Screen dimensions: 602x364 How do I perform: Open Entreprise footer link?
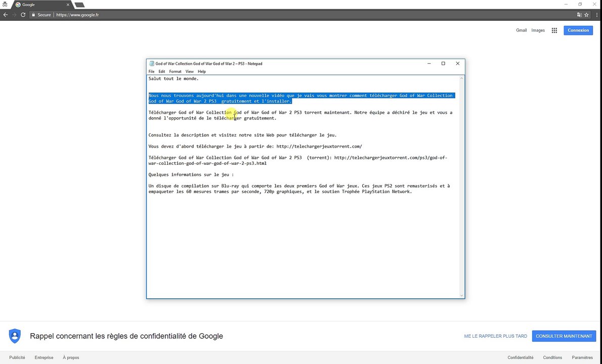click(x=44, y=357)
